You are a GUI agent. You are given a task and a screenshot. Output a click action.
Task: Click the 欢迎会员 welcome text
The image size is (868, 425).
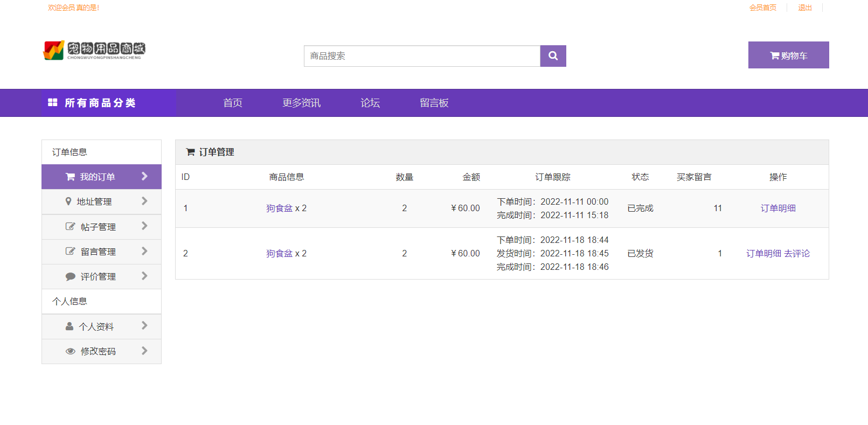[74, 8]
